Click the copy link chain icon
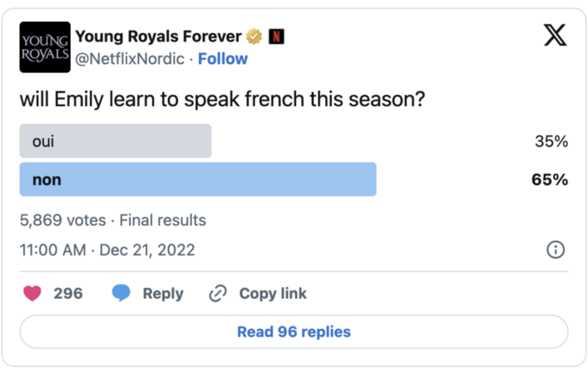The image size is (588, 380). pyautogui.click(x=218, y=294)
